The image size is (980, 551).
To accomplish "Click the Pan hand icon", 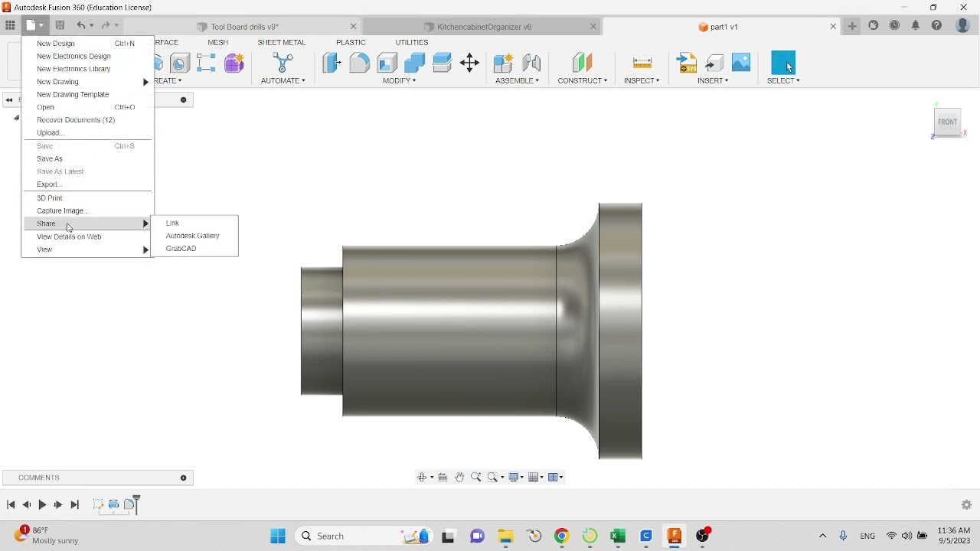I will 460,478.
